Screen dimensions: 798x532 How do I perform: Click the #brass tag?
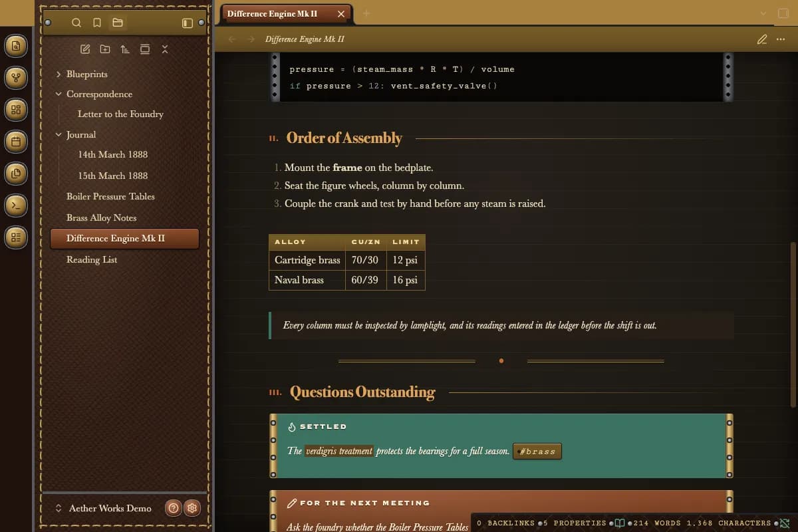[x=537, y=452]
